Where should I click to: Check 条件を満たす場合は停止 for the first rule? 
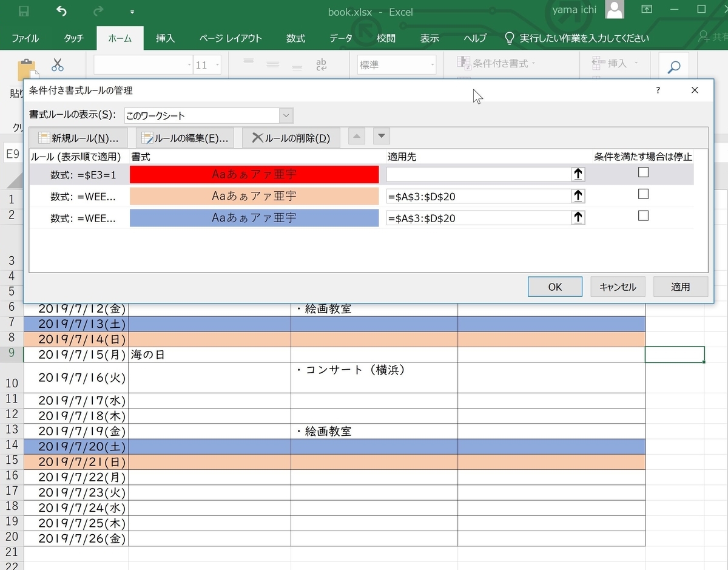point(643,172)
